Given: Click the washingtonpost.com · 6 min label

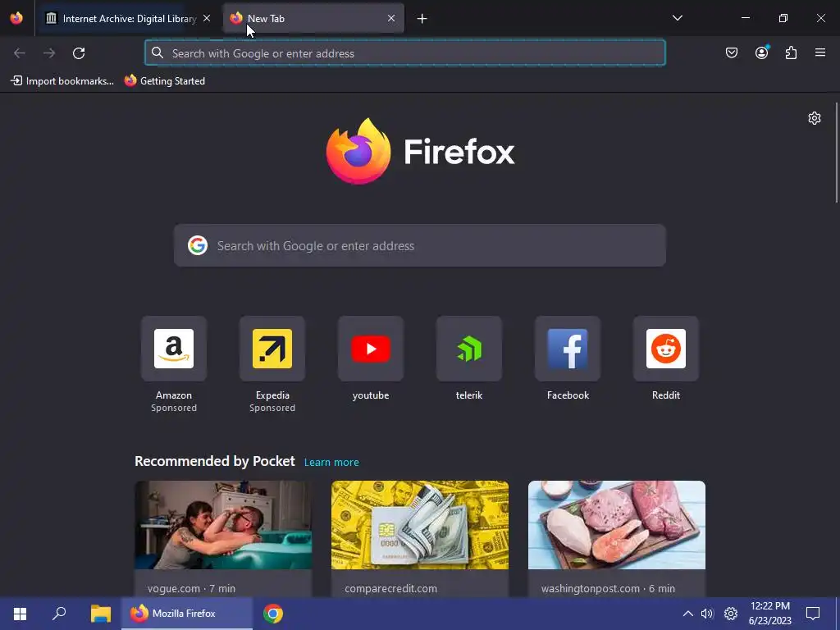Looking at the screenshot, I should pos(608,588).
